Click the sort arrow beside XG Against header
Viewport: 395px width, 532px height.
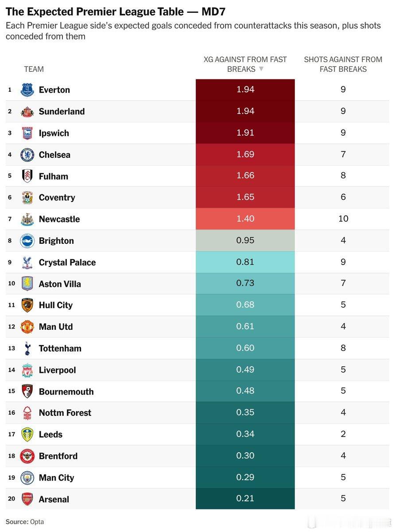click(x=261, y=69)
